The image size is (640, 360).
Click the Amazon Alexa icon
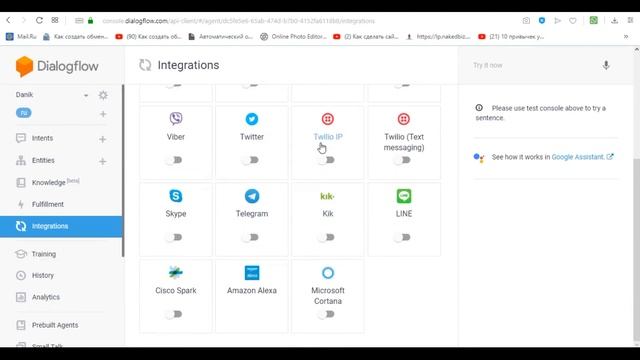pos(252,273)
